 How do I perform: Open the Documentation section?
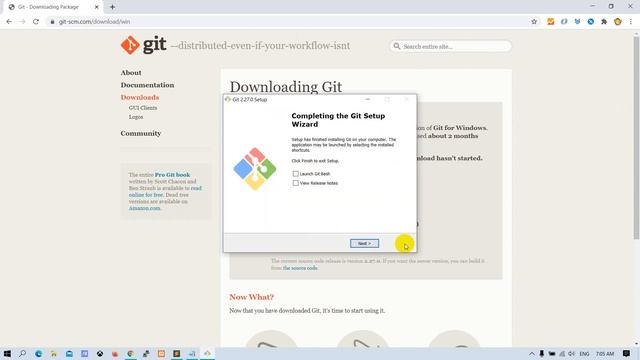tap(147, 85)
